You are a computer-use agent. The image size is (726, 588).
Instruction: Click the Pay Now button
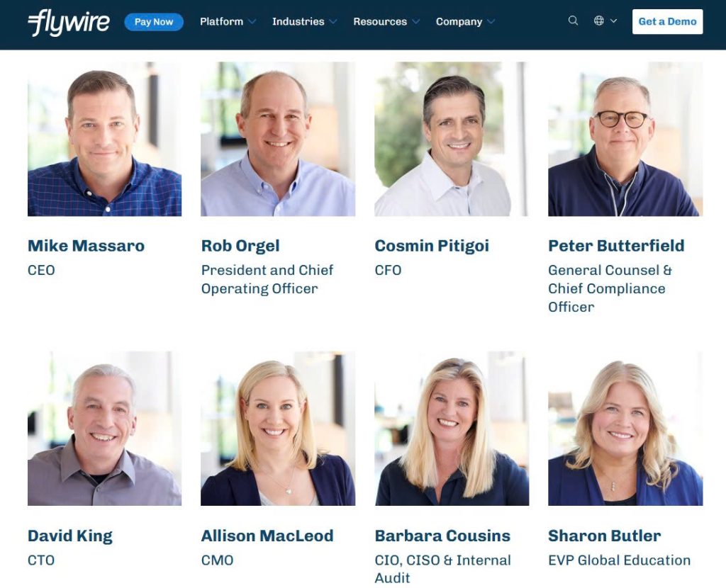(154, 22)
